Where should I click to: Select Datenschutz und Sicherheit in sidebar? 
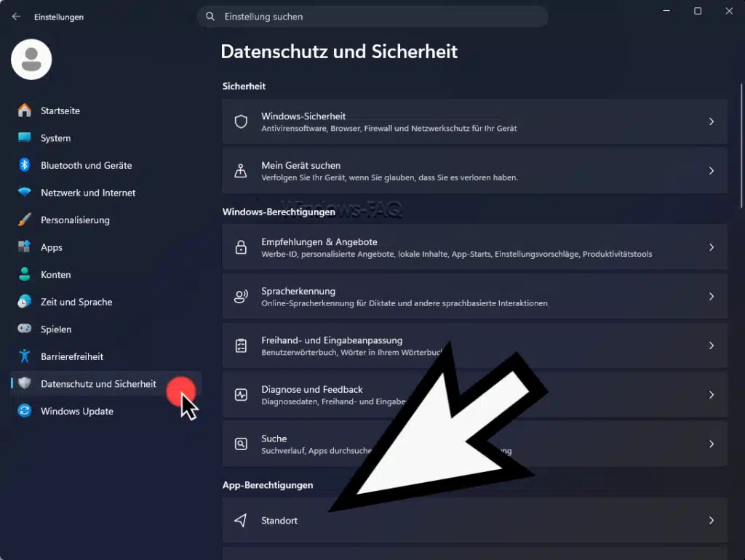(106, 384)
